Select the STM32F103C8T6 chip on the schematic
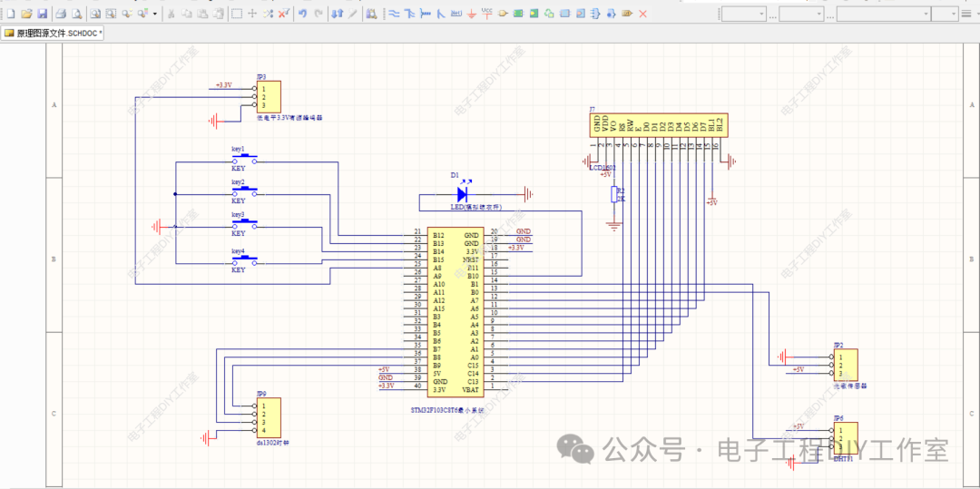 [x=455, y=312]
